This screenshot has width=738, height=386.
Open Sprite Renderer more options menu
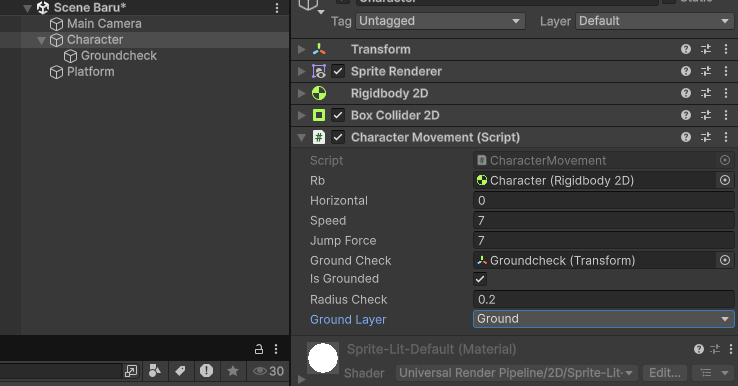(726, 71)
